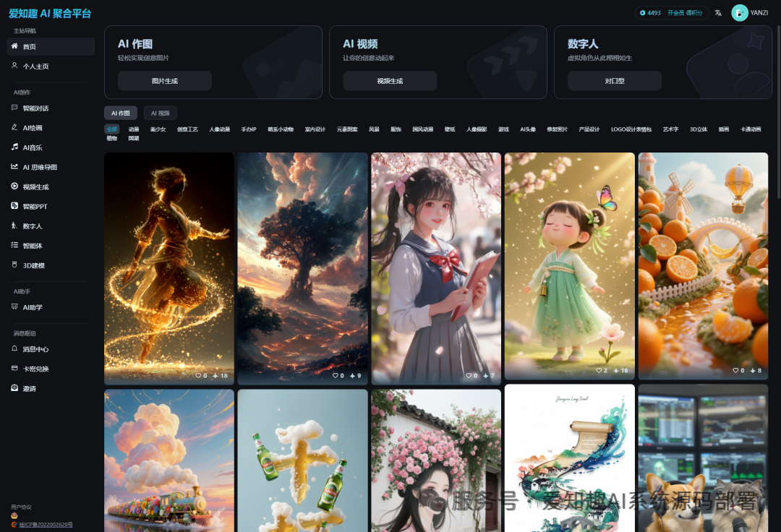
Task: Filter gallery by 萌系小动物
Action: click(281, 129)
